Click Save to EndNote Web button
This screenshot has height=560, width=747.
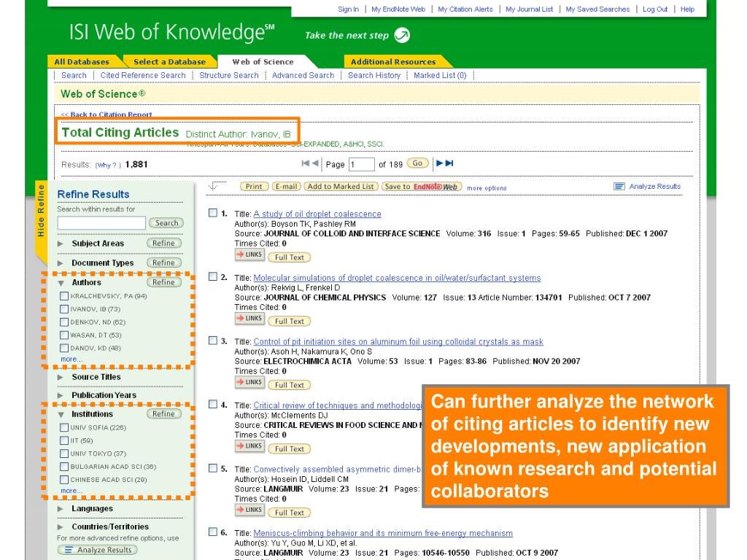421,187
